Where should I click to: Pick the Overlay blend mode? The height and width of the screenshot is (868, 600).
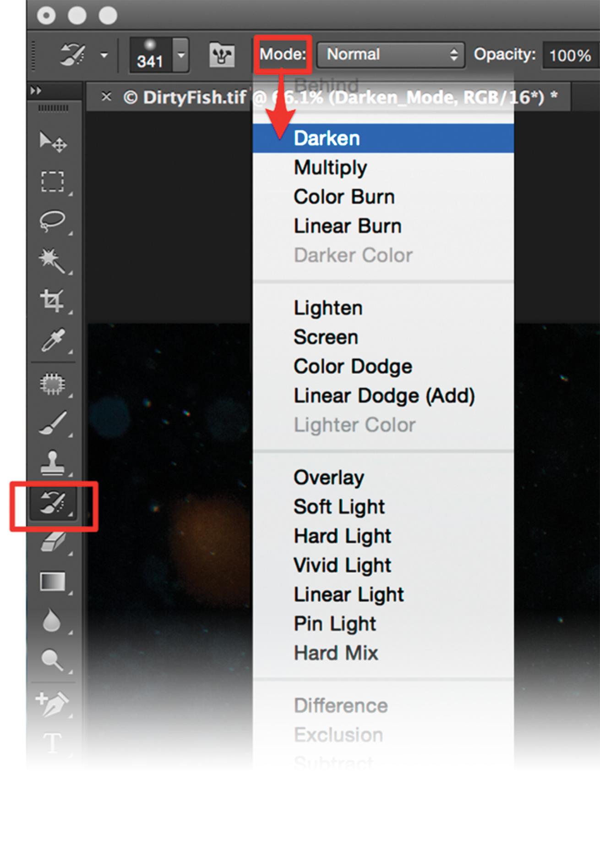329,478
